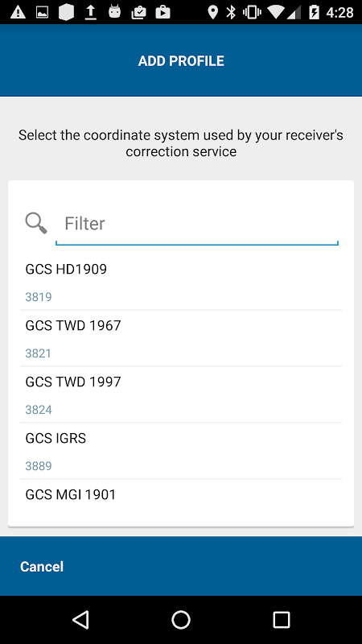Tap the image notification icon

click(x=43, y=13)
